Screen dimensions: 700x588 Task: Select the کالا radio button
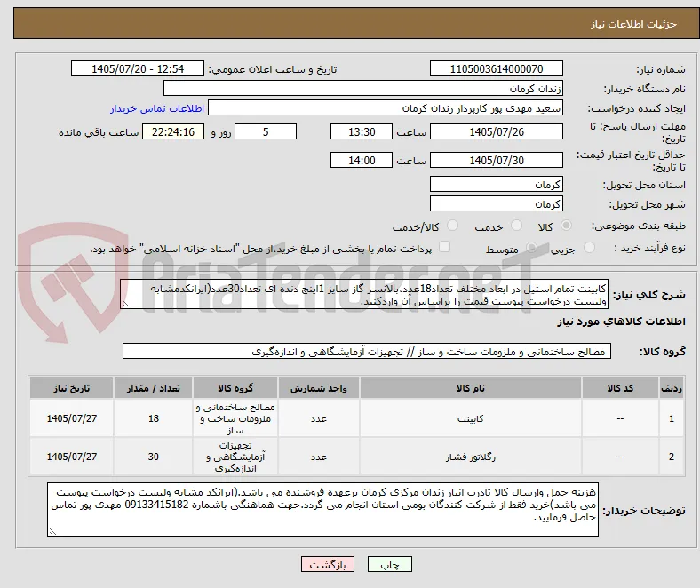click(x=566, y=226)
